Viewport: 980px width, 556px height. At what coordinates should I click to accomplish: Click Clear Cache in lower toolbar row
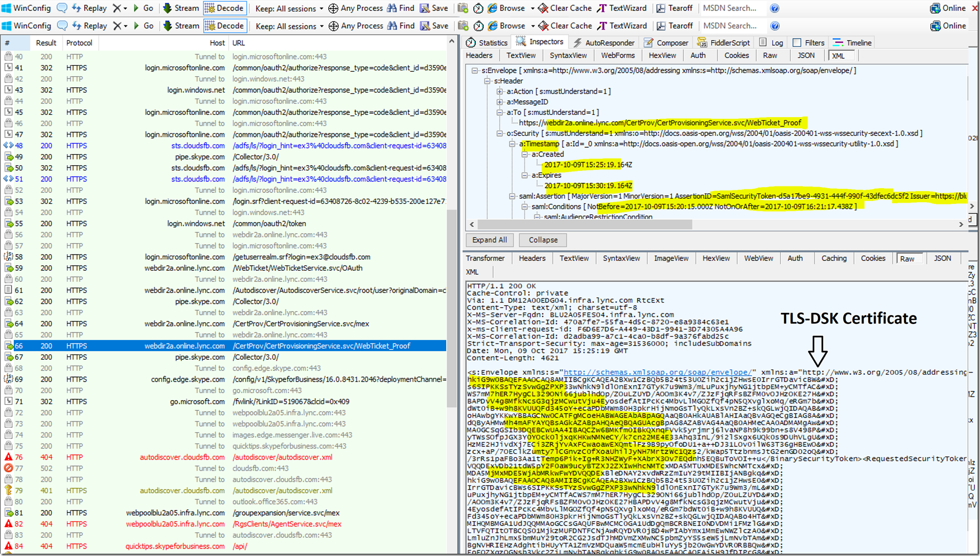(565, 26)
